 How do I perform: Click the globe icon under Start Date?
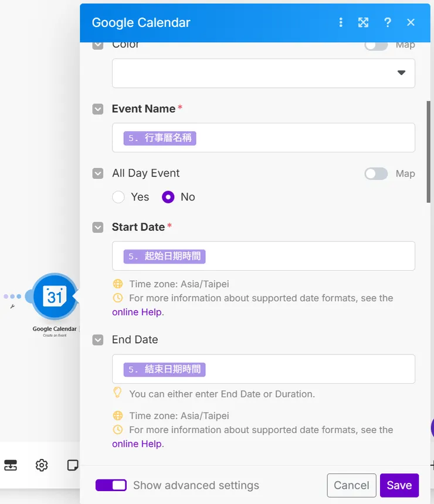click(118, 284)
